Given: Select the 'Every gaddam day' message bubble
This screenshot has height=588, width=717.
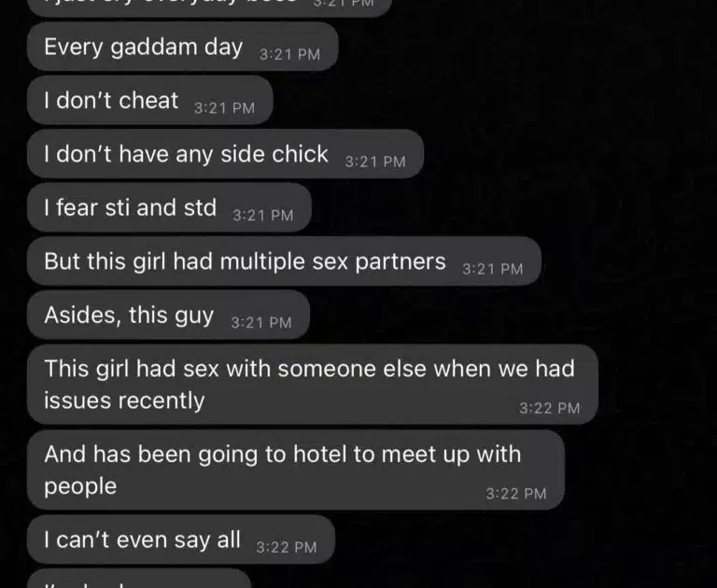Looking at the screenshot, I should tap(182, 47).
